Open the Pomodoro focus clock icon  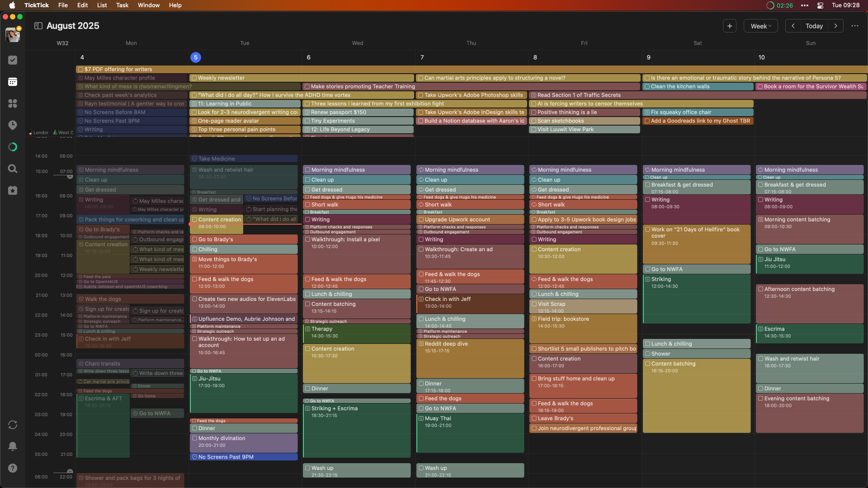(x=12, y=125)
